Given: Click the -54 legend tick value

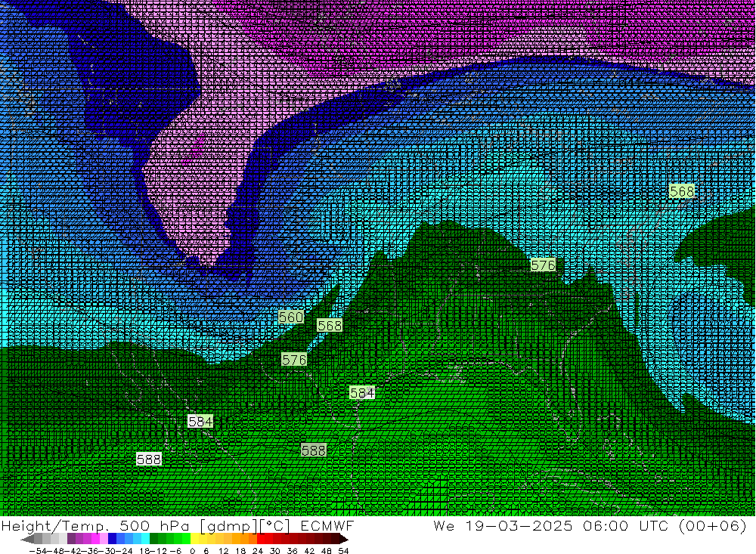Looking at the screenshot, I should (x=38, y=551).
